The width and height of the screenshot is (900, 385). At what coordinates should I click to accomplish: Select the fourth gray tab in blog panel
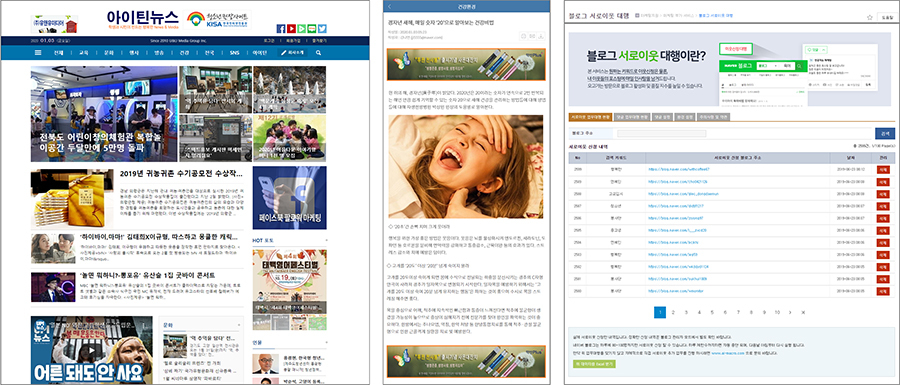point(685,116)
